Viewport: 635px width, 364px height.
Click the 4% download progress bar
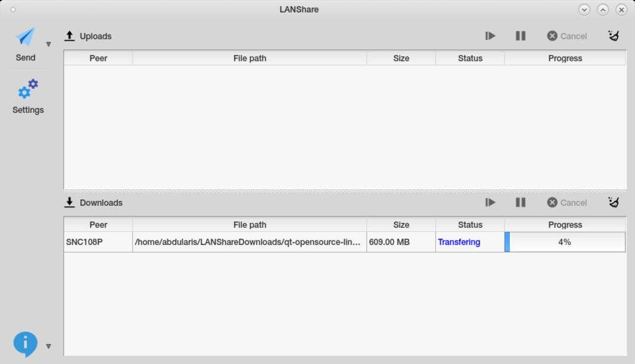(x=565, y=242)
